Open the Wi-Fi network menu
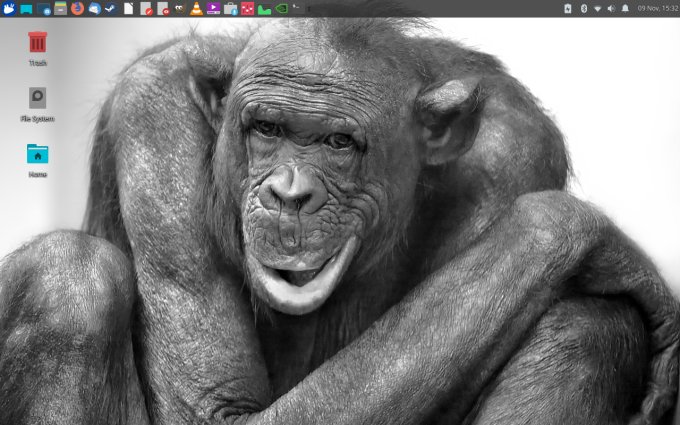The height and width of the screenshot is (425, 680). click(598, 8)
